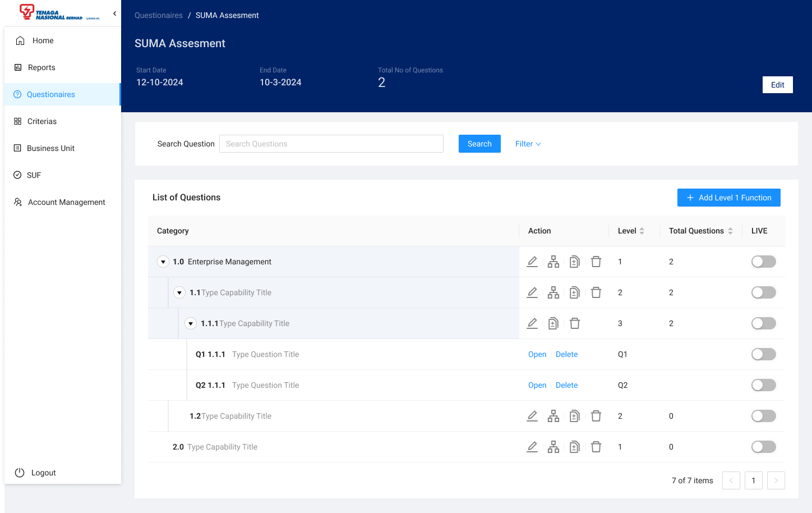812x513 pixels.
Task: Click the hierarchy icon in row 1.2
Action: (x=553, y=416)
